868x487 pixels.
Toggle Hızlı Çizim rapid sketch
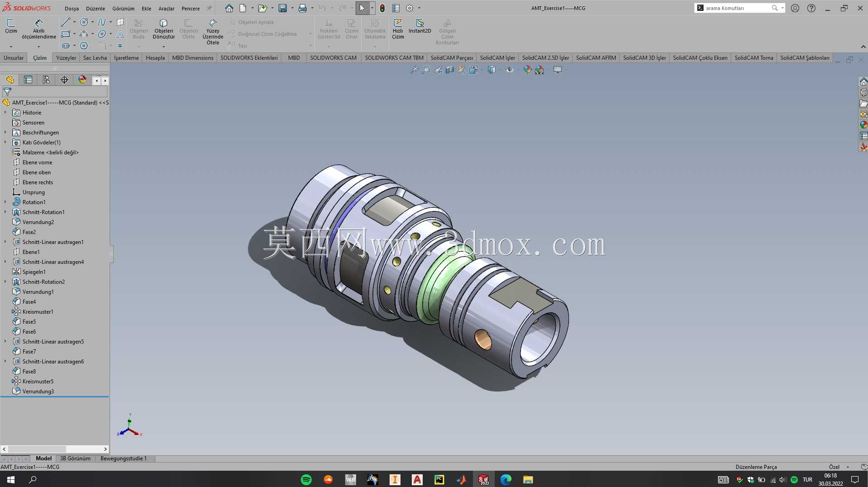(398, 29)
